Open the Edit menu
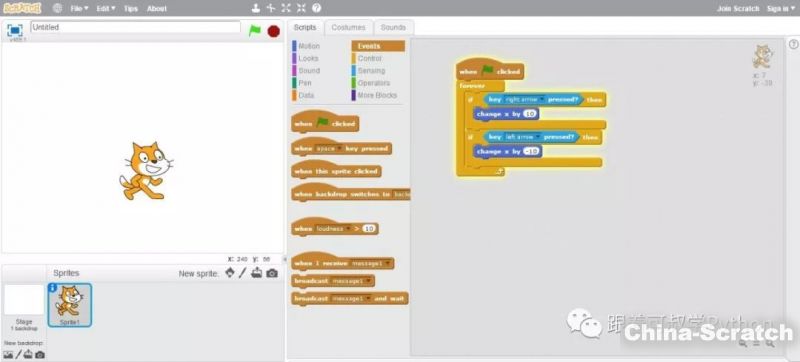 click(106, 9)
